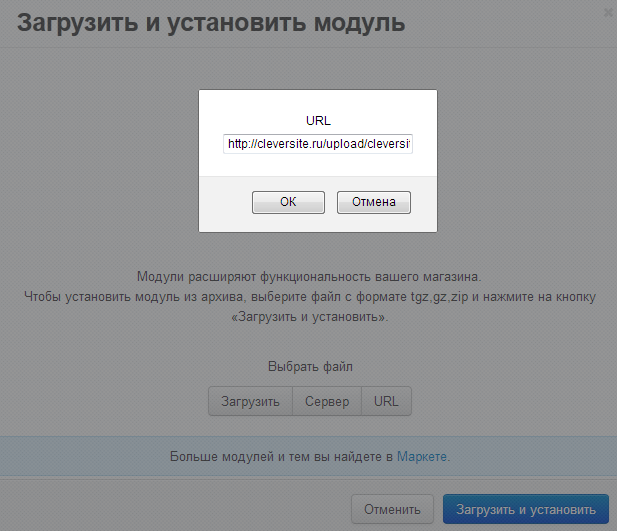Click the Модули расширяют функциональность text line
617x531 pixels.
click(310, 276)
